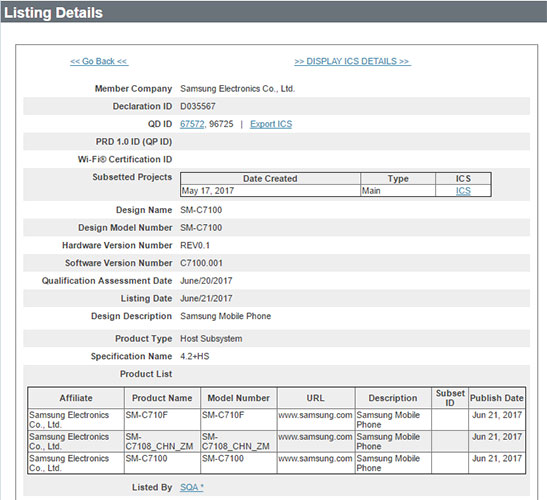This screenshot has height=500, width=547.
Task: Click Model Number cell SM-C7108_CHN_ZM
Action: (239, 441)
